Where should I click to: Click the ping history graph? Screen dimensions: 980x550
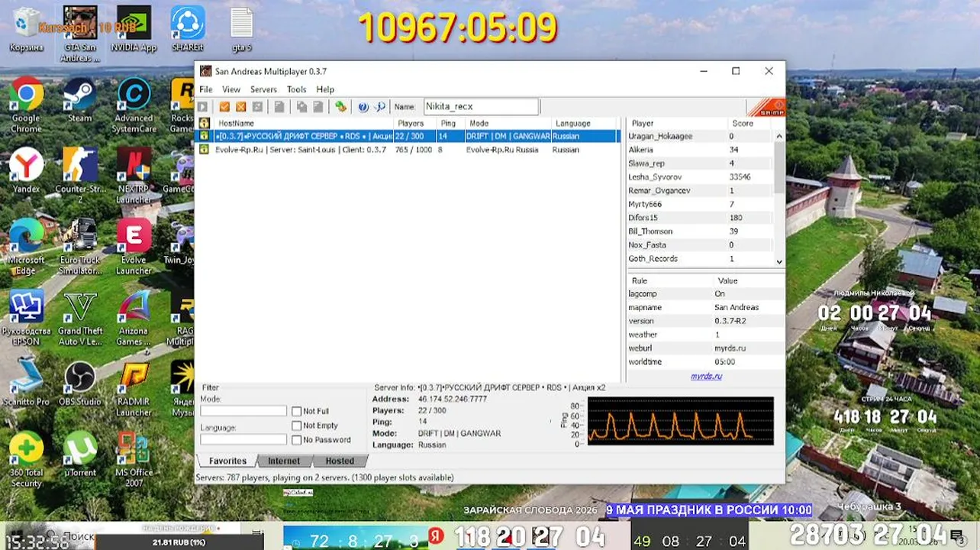point(680,421)
